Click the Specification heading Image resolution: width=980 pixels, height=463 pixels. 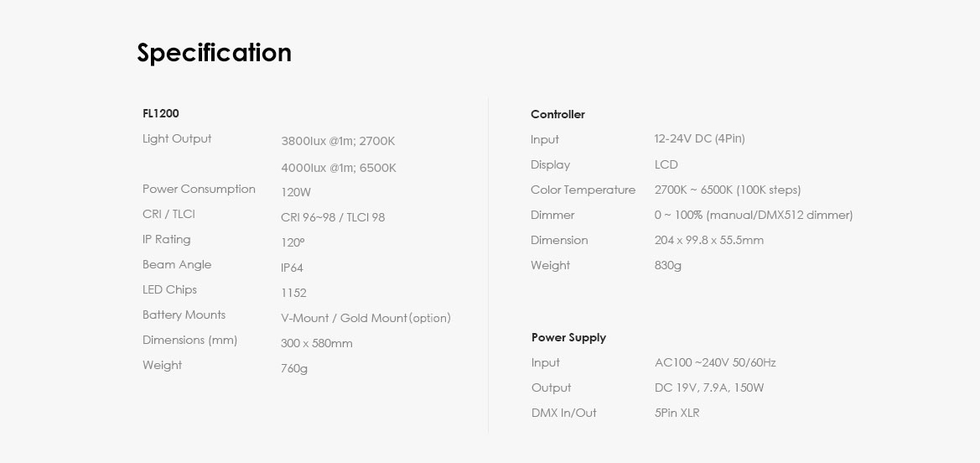click(x=214, y=53)
